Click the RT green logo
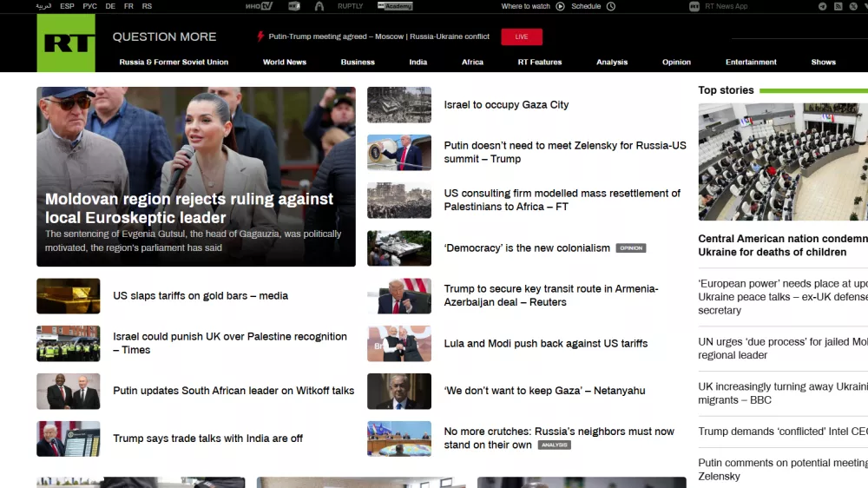The height and width of the screenshot is (488, 868). 66,43
